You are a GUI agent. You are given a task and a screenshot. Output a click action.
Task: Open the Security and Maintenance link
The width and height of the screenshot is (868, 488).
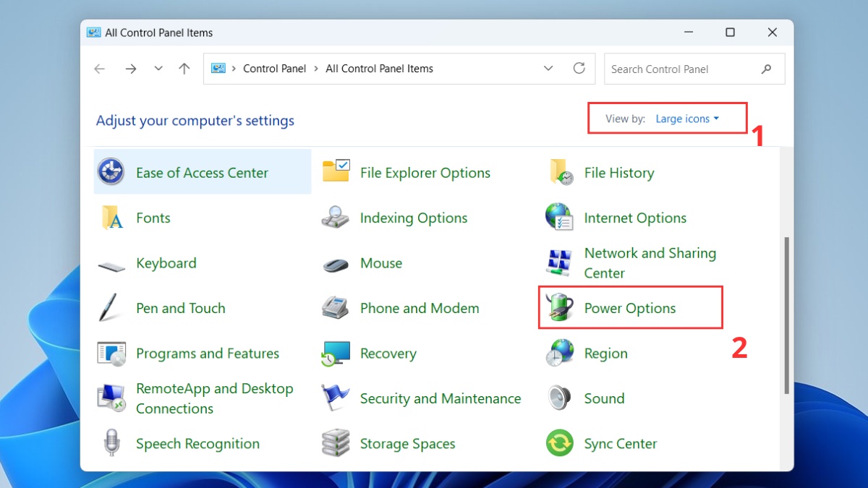[x=441, y=398]
